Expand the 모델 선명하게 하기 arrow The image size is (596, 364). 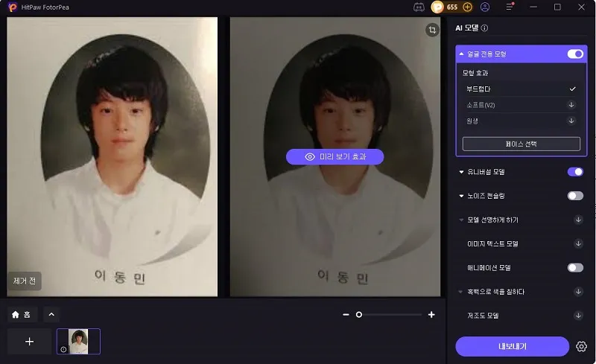[461, 220]
